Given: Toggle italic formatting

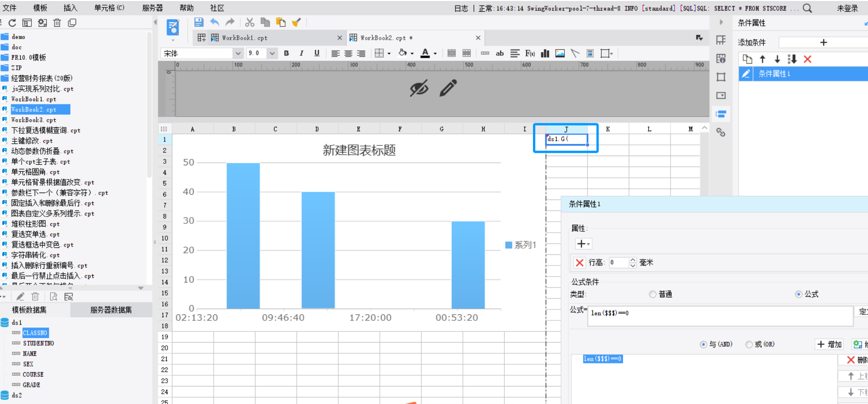Looking at the screenshot, I should pyautogui.click(x=301, y=54).
